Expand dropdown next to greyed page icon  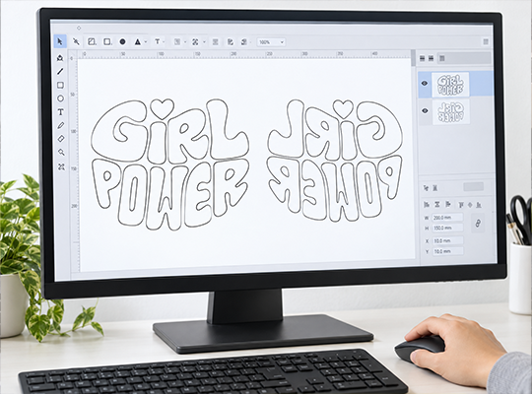(185, 42)
